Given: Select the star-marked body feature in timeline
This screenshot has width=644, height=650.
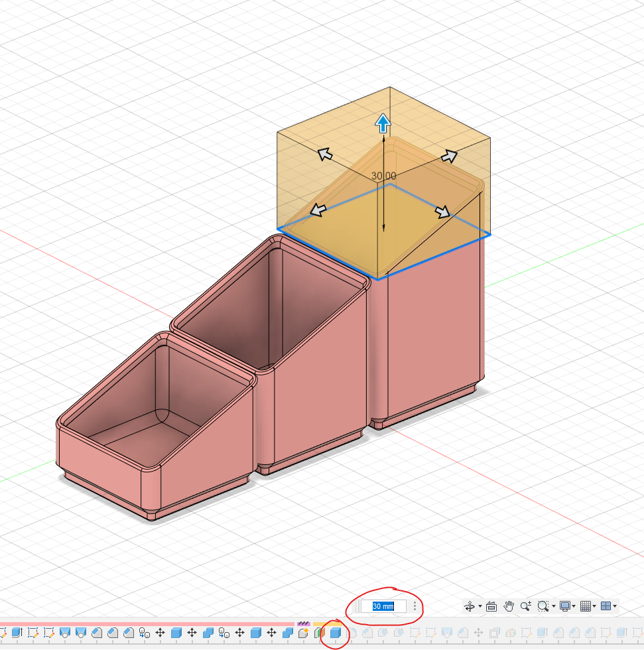Looking at the screenshot, I should (304, 633).
